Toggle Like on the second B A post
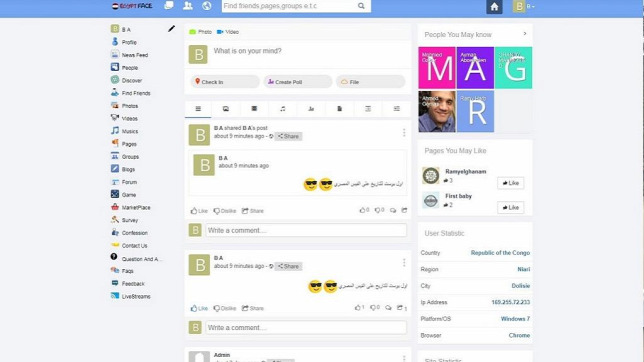The height and width of the screenshot is (362, 644). (199, 308)
